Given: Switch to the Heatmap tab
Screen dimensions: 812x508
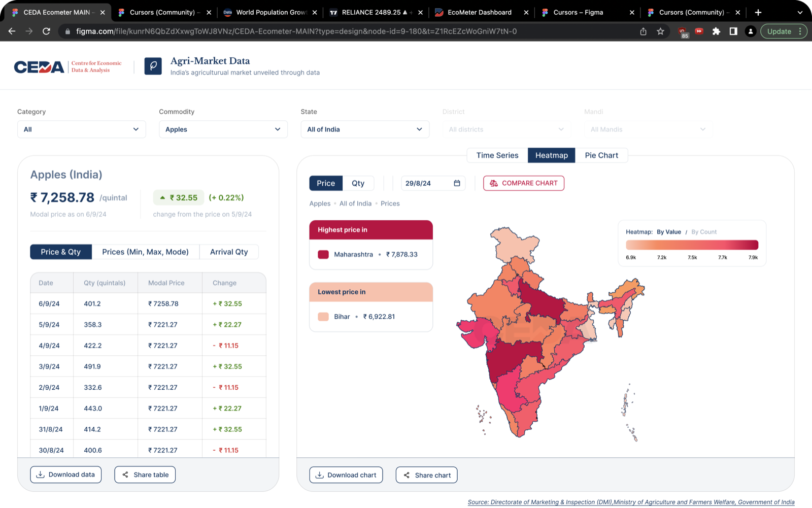Looking at the screenshot, I should coord(552,155).
